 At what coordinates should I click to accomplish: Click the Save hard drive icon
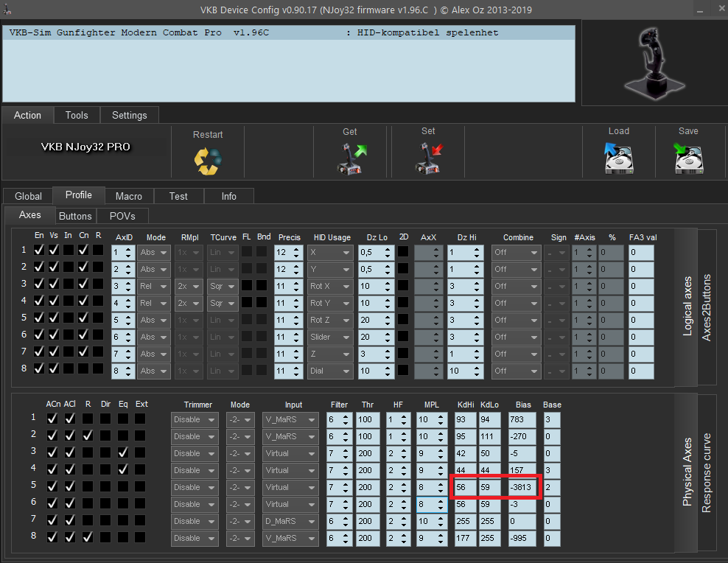[x=688, y=158]
